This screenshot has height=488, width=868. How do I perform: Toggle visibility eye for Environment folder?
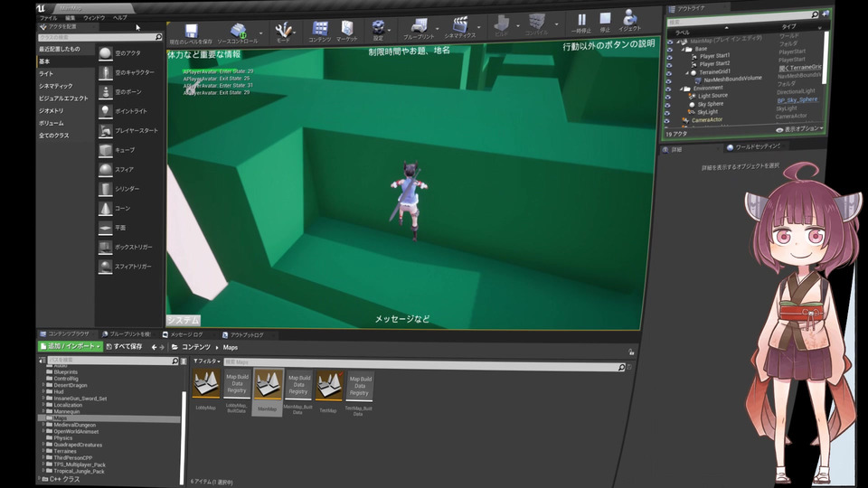(x=668, y=89)
